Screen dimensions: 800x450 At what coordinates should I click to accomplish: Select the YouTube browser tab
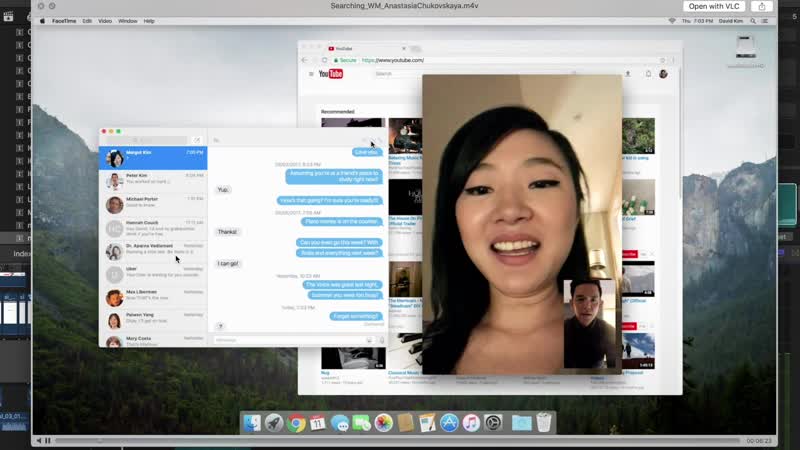pos(366,48)
